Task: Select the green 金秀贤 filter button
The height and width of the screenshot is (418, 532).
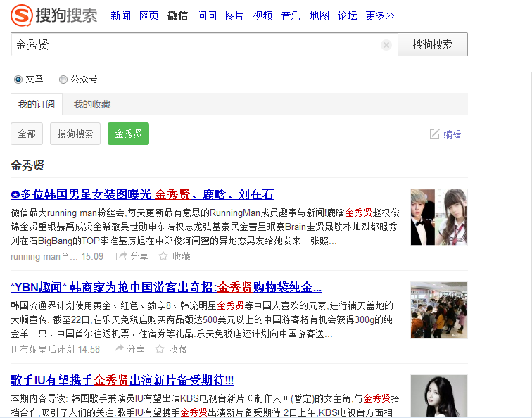Action: pos(128,134)
